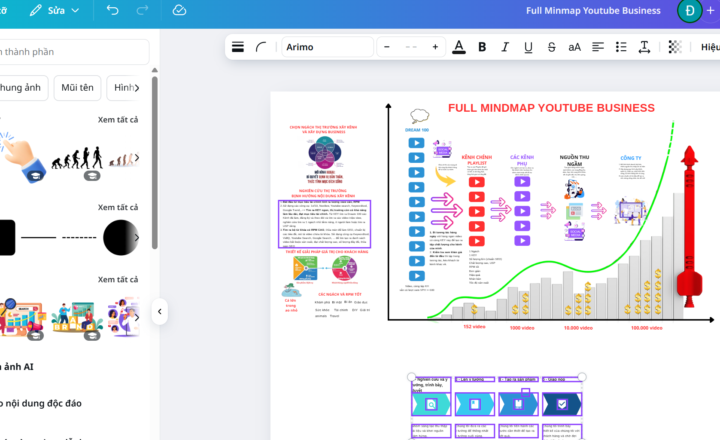The image size is (720, 440).
Task: Toggle uppercase aA text case
Action: pyautogui.click(x=574, y=47)
